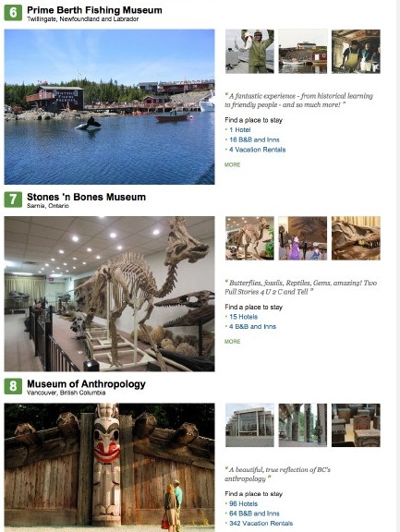Open the Museum of Anthropology title
Viewport: 400px width, 532px height.
point(86,384)
